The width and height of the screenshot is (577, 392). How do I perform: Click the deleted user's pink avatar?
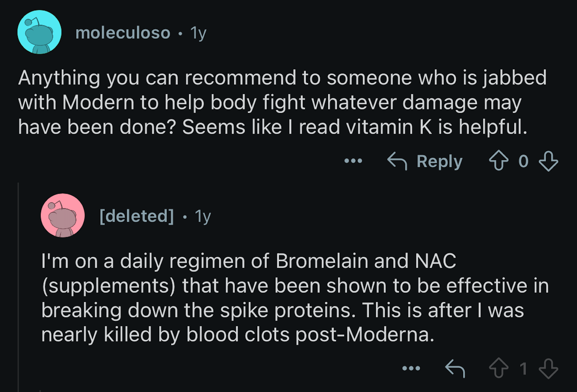(x=62, y=215)
